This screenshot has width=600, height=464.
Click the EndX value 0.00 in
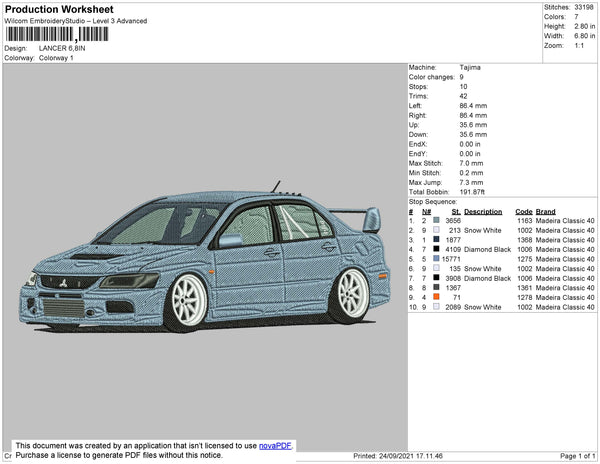coord(470,144)
